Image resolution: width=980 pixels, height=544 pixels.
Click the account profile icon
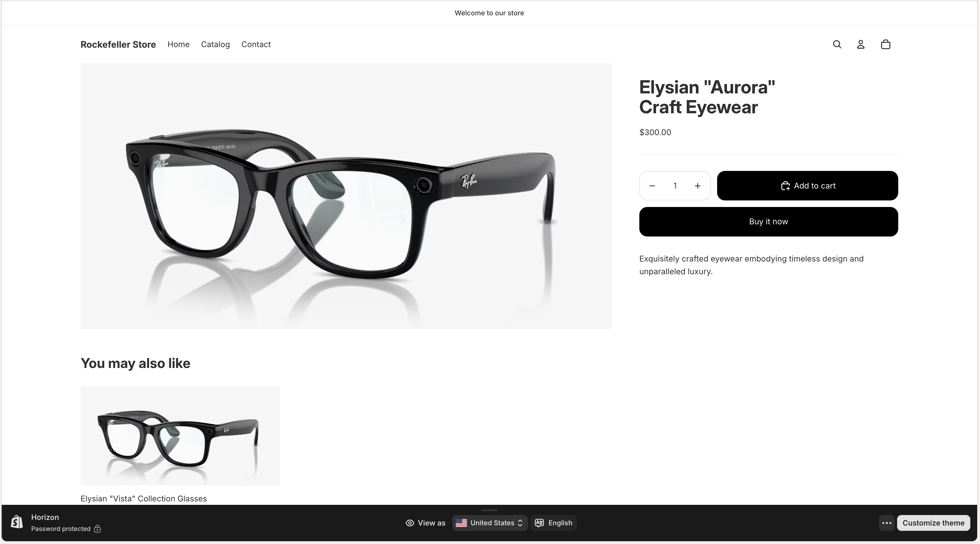[x=860, y=45]
